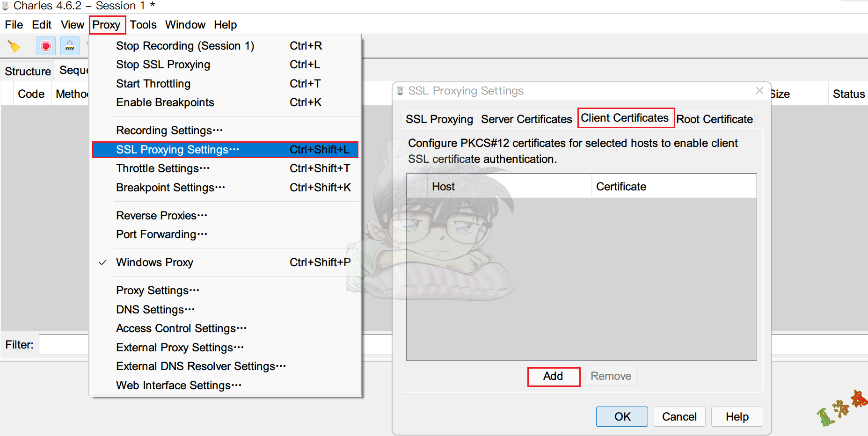
Task: Click the Host column header
Action: (509, 187)
